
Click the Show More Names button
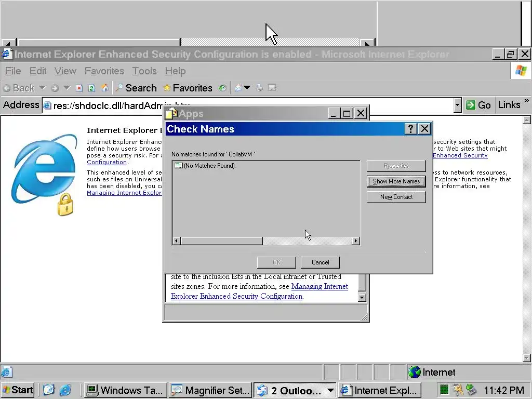click(396, 181)
